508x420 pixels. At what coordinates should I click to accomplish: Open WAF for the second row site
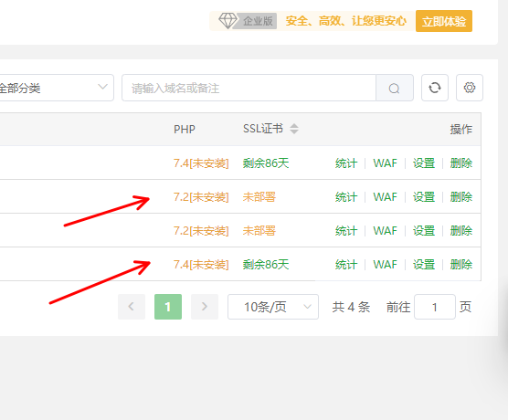point(385,197)
